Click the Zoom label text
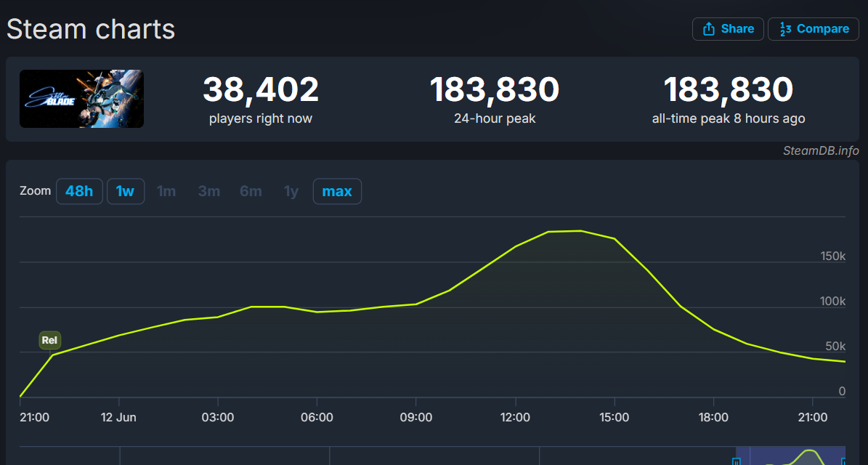This screenshot has height=465, width=868. 35,191
